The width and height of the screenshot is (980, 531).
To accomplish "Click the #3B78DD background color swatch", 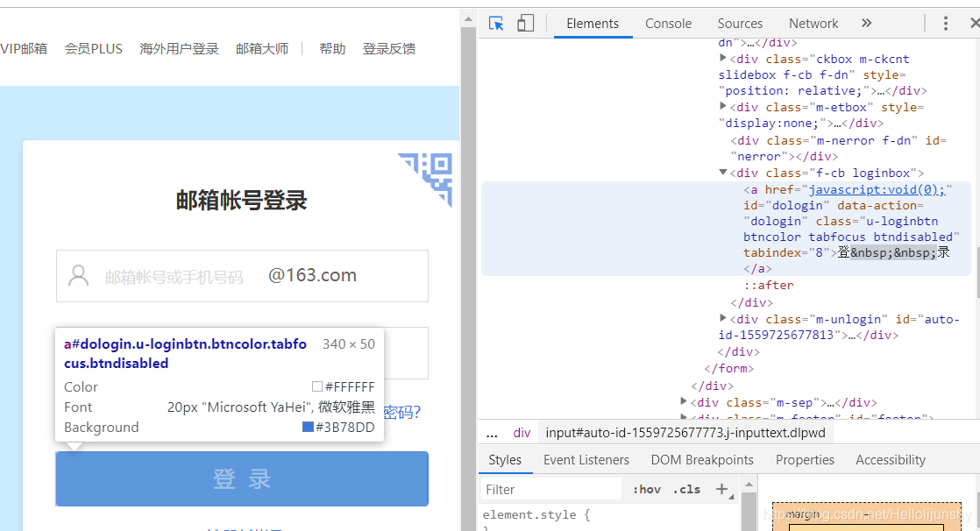I will 308,428.
